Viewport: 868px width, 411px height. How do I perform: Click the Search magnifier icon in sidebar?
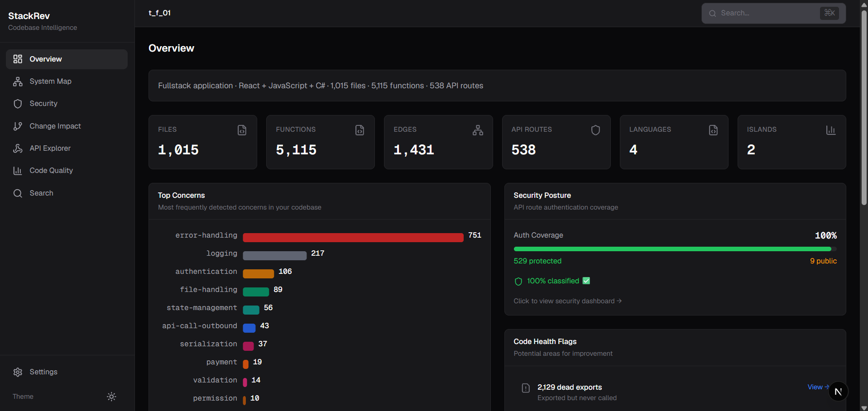(x=18, y=193)
